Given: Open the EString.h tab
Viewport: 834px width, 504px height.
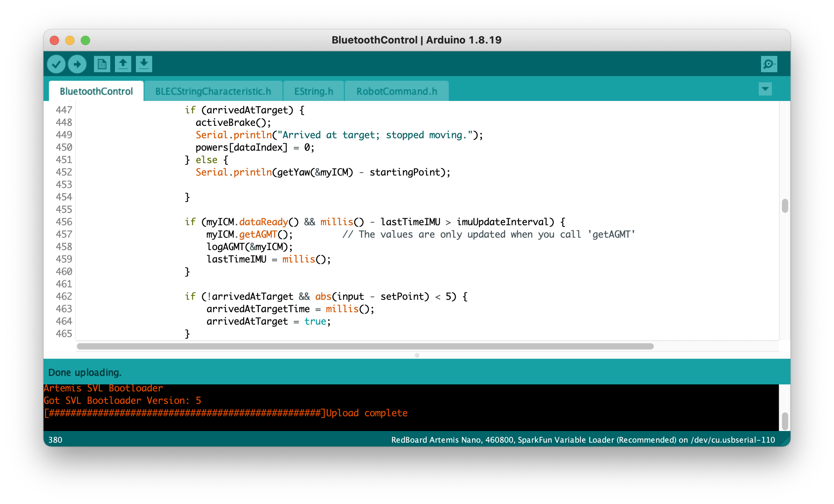Looking at the screenshot, I should [x=314, y=91].
